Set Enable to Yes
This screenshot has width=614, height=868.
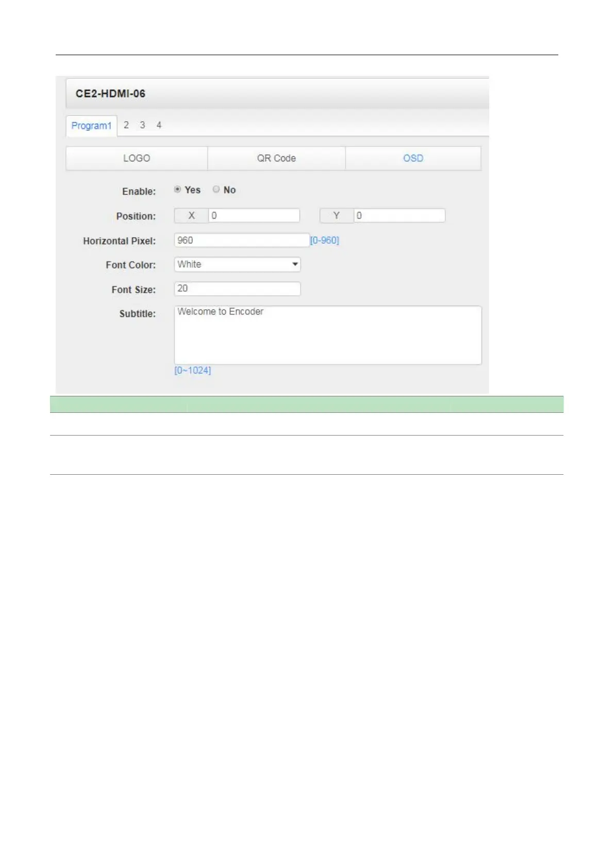point(177,190)
